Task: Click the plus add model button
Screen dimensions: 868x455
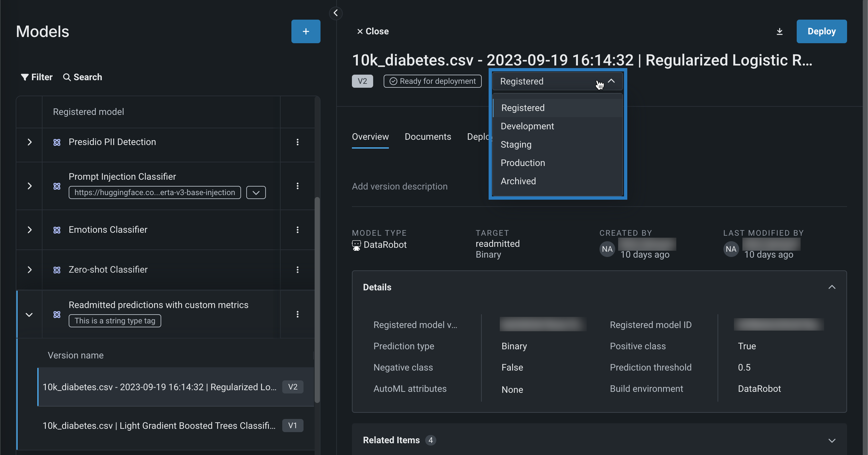Action: coord(305,31)
